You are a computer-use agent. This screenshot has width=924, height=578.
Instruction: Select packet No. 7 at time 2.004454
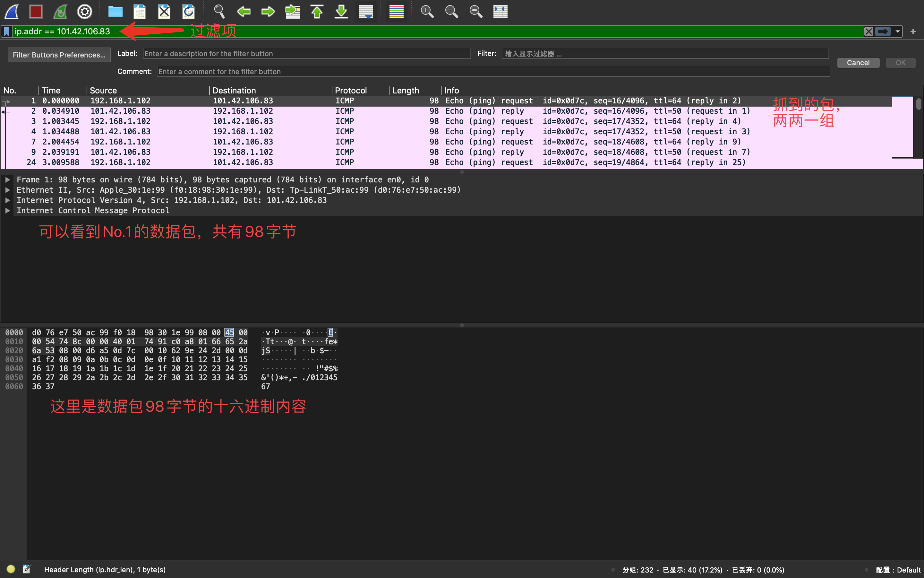(446, 142)
